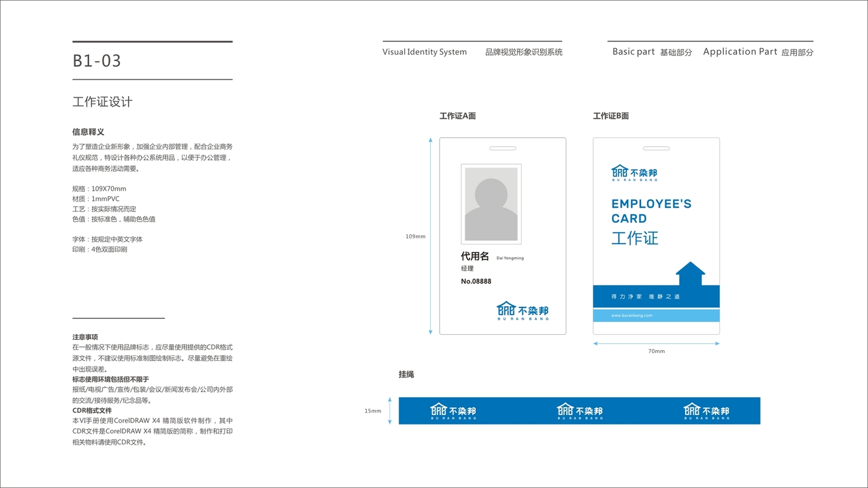Click the large blue 工作证 text on card B
This screenshot has width=868, height=488.
[x=635, y=238]
